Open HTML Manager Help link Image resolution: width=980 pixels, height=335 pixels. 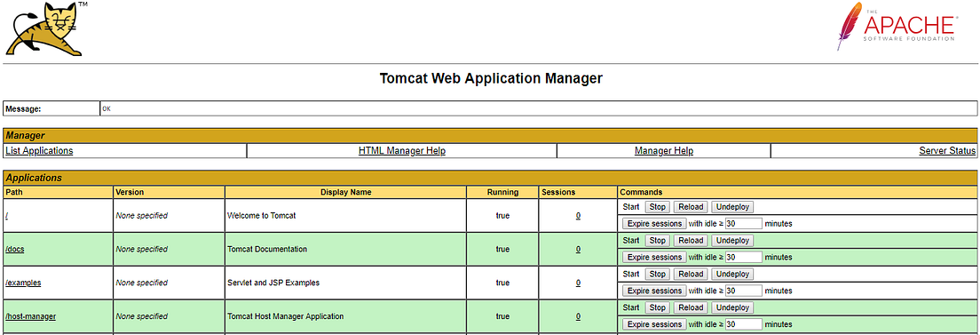[402, 151]
